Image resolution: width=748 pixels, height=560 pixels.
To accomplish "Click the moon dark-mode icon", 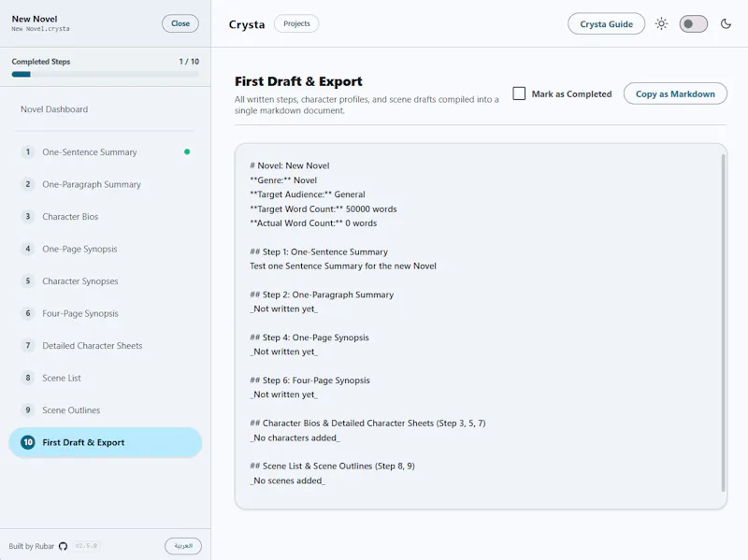I will pyautogui.click(x=726, y=23).
